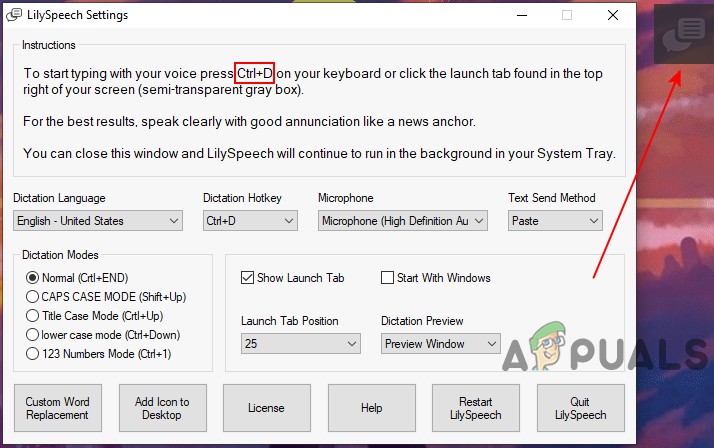Select 123 Numbers Mode radio button

[x=32, y=354]
